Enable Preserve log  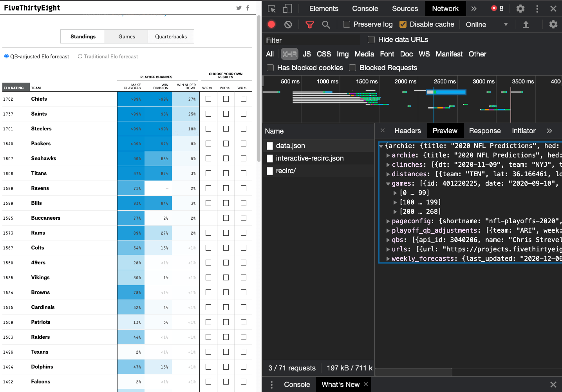coord(346,24)
